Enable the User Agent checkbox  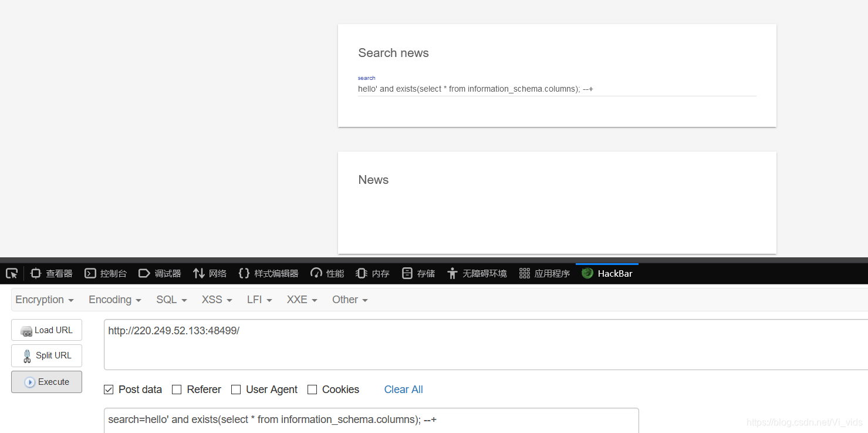click(x=236, y=390)
